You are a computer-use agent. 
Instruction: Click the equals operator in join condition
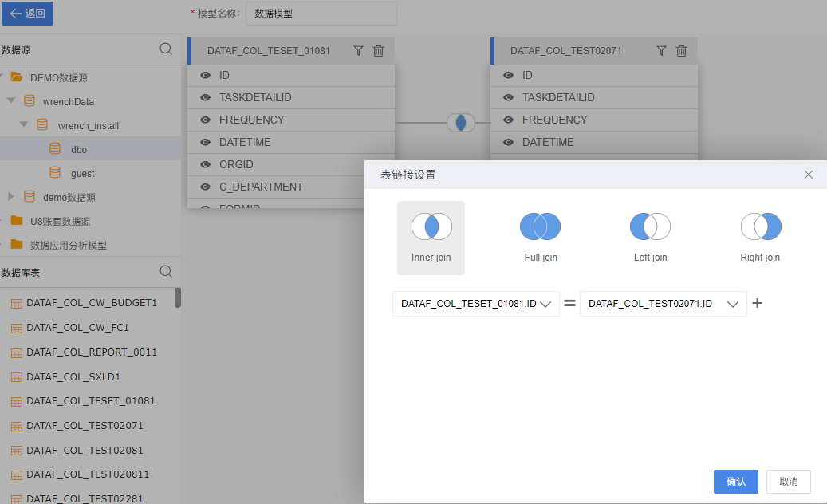pos(569,303)
